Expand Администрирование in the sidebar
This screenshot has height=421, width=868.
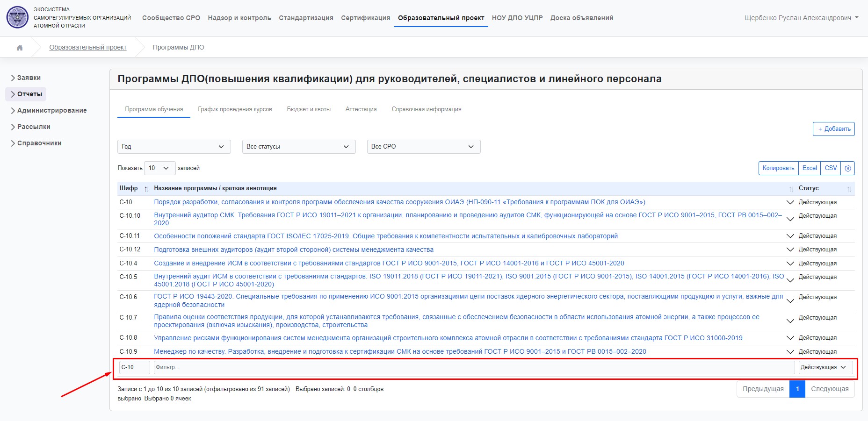coord(49,110)
